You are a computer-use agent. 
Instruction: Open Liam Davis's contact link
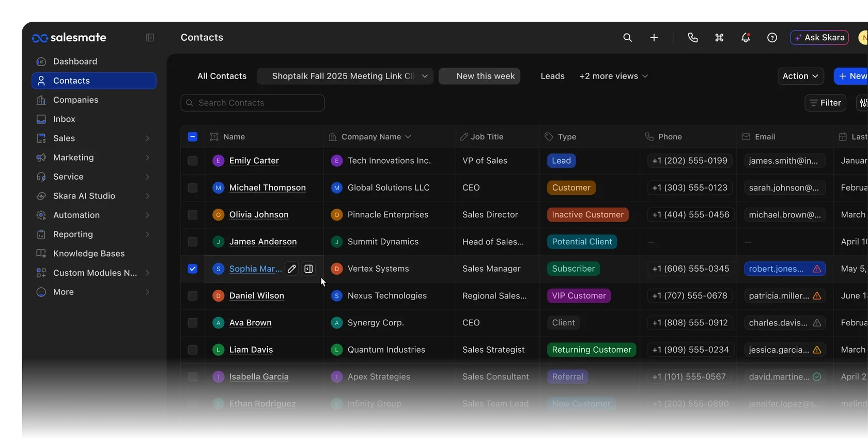point(251,350)
